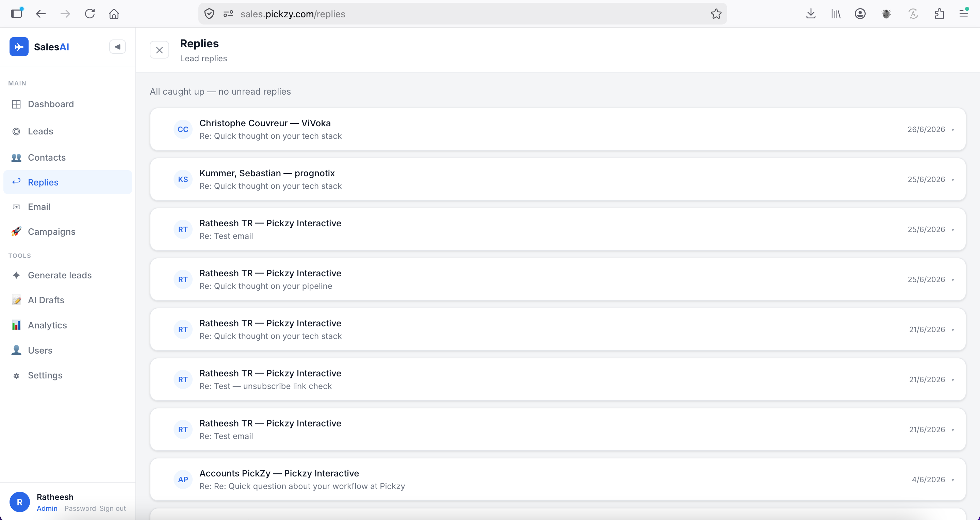The width and height of the screenshot is (980, 520).
Task: Open the Settings page
Action: pyautogui.click(x=68, y=375)
